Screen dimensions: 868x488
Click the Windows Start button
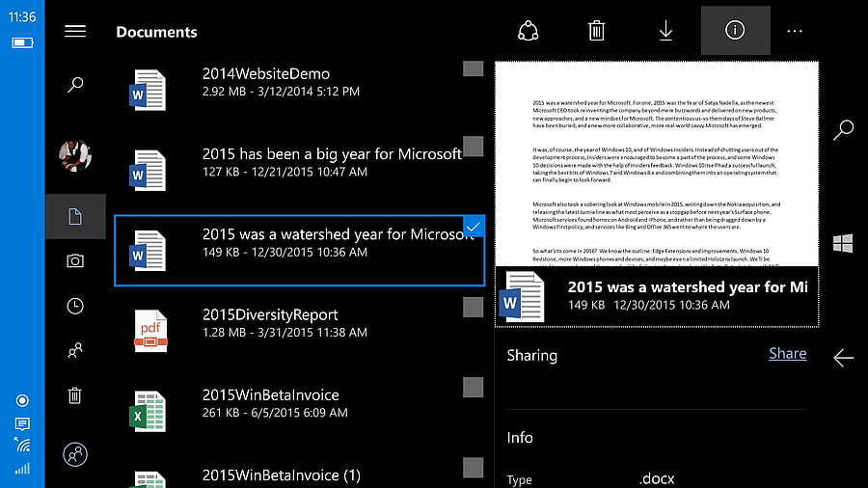(x=843, y=243)
